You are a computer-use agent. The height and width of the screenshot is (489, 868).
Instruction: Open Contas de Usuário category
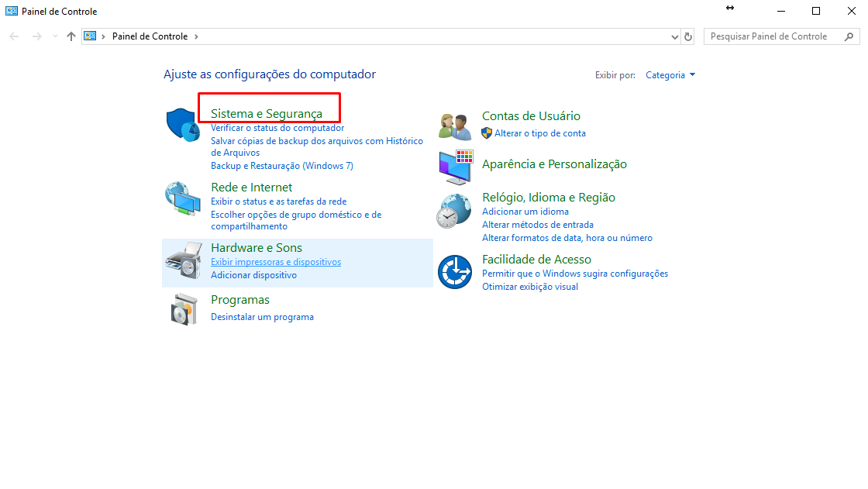(x=531, y=115)
